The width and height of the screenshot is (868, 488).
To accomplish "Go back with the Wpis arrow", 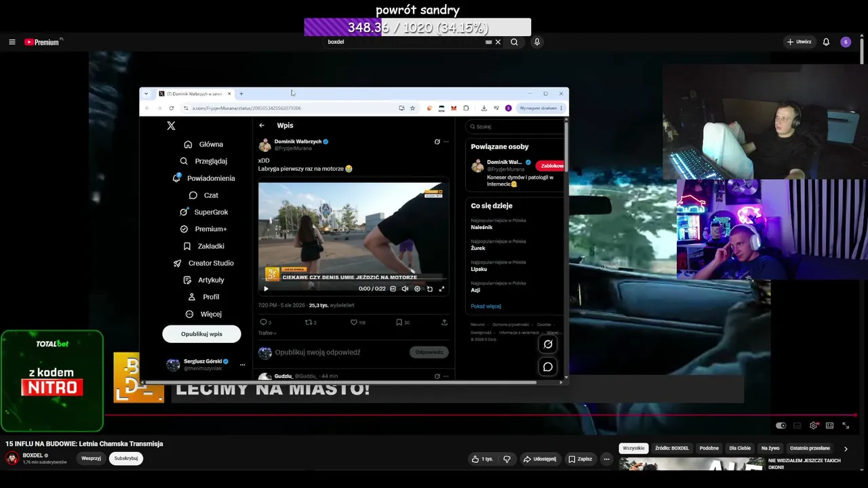I will (x=262, y=125).
